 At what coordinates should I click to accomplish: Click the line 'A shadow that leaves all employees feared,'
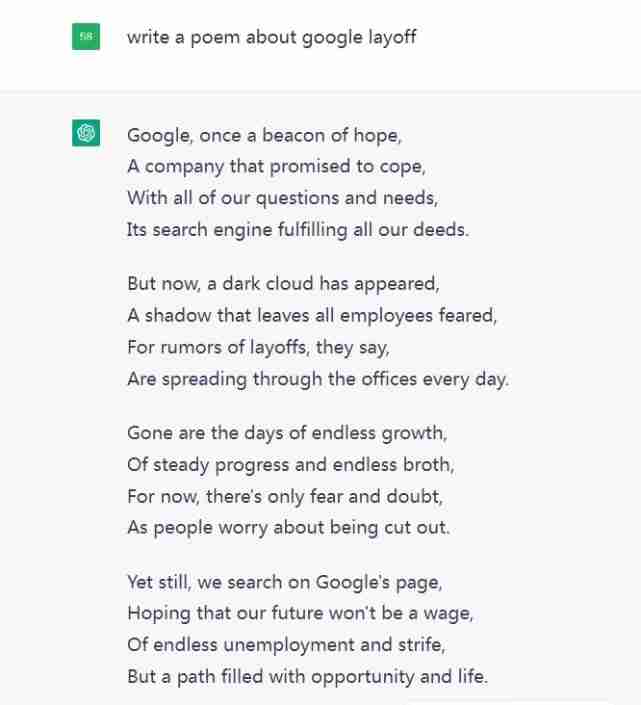pyautogui.click(x=311, y=315)
